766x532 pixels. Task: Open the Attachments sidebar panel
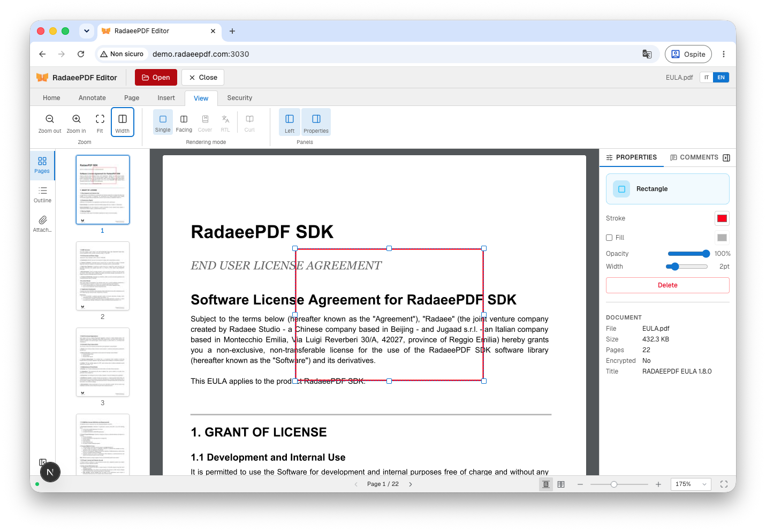click(x=42, y=224)
